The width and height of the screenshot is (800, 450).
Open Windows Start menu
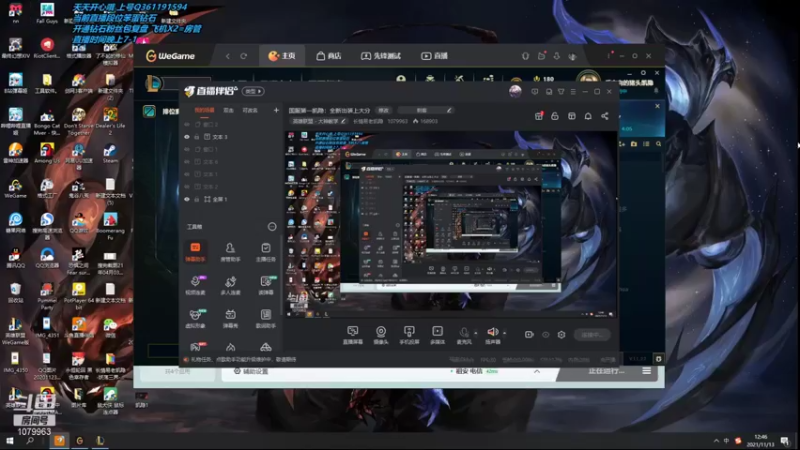(x=9, y=440)
